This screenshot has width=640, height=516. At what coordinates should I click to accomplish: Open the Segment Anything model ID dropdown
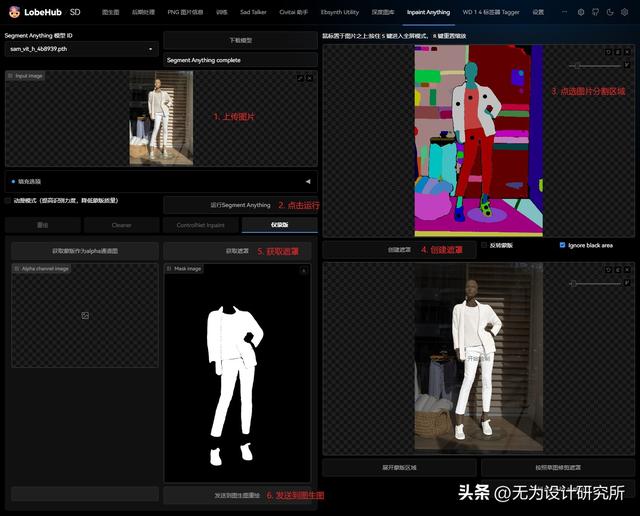tap(81, 48)
